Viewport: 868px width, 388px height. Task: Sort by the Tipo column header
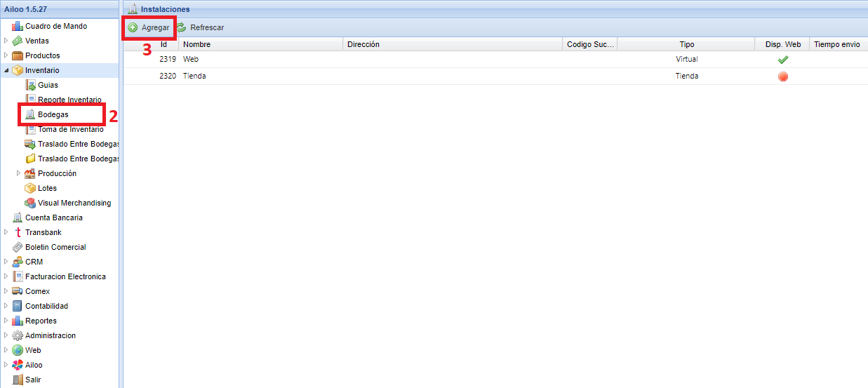click(x=686, y=44)
